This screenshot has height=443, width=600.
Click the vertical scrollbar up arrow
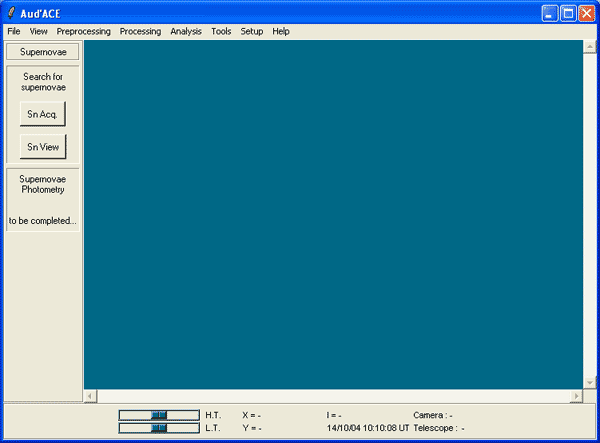coord(590,47)
